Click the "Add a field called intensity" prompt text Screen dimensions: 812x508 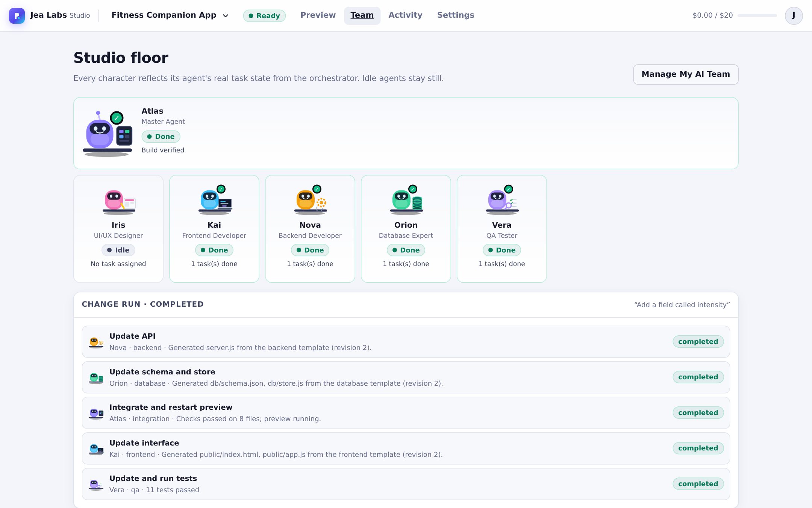pos(682,305)
